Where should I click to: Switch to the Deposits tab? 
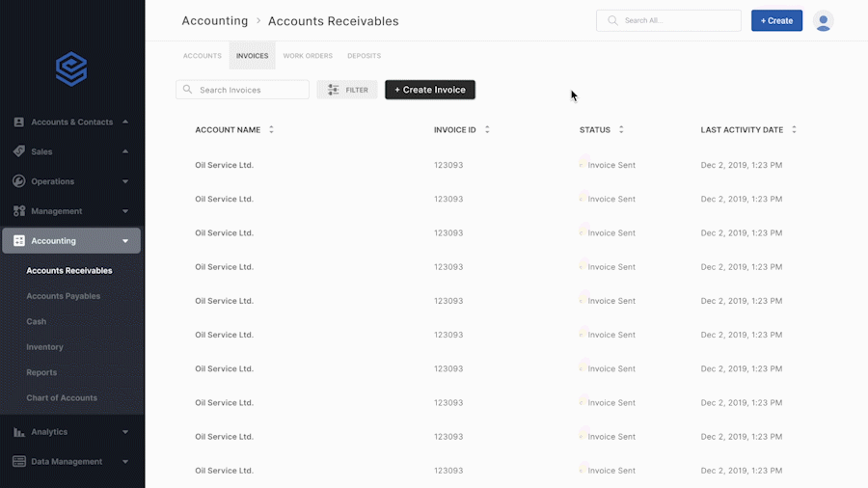[364, 56]
